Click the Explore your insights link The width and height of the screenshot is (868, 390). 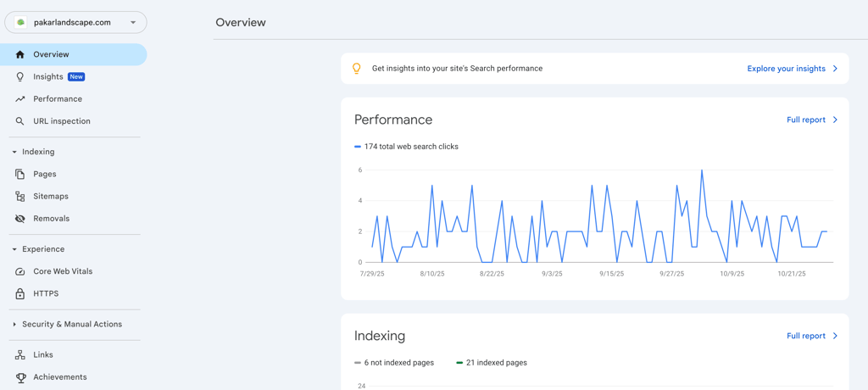[792, 69]
